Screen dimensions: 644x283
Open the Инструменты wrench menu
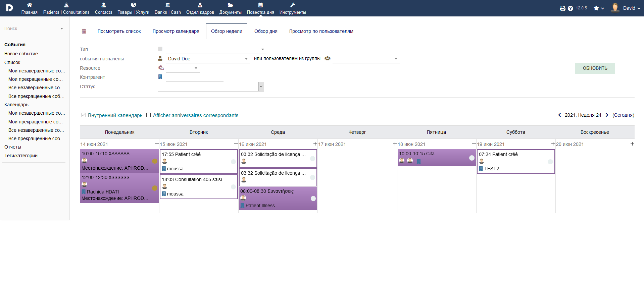[x=292, y=8]
